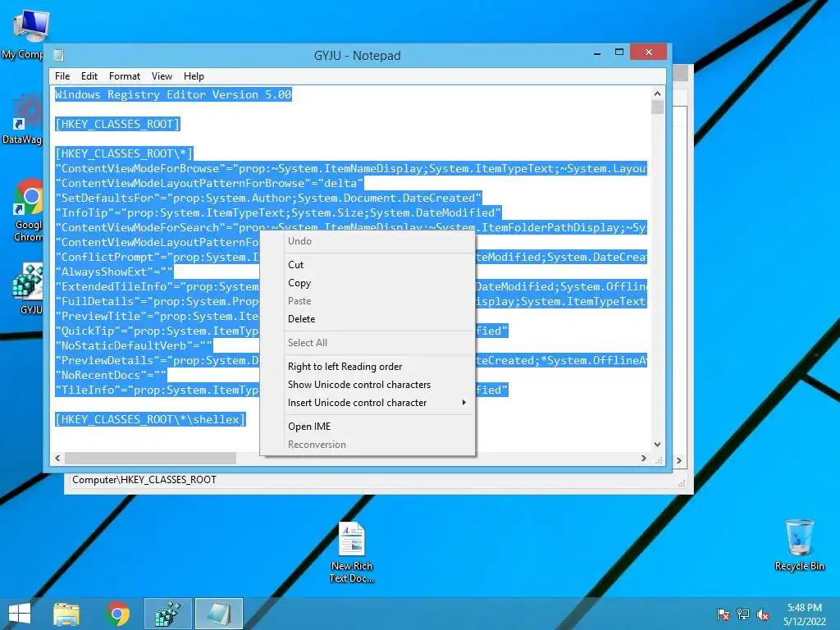Open File Explorer from taskbar
This screenshot has width=840, height=630.
tap(66, 614)
